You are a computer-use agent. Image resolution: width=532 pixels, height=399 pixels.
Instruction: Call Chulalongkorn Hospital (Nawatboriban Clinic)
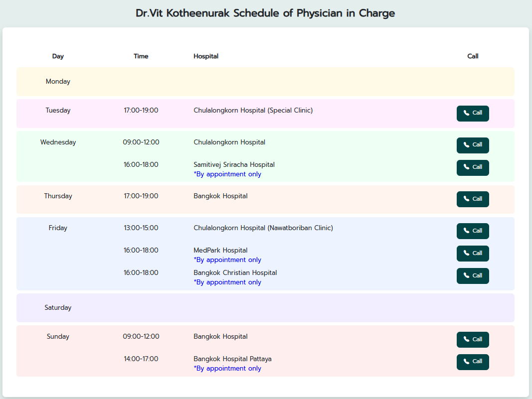(473, 231)
